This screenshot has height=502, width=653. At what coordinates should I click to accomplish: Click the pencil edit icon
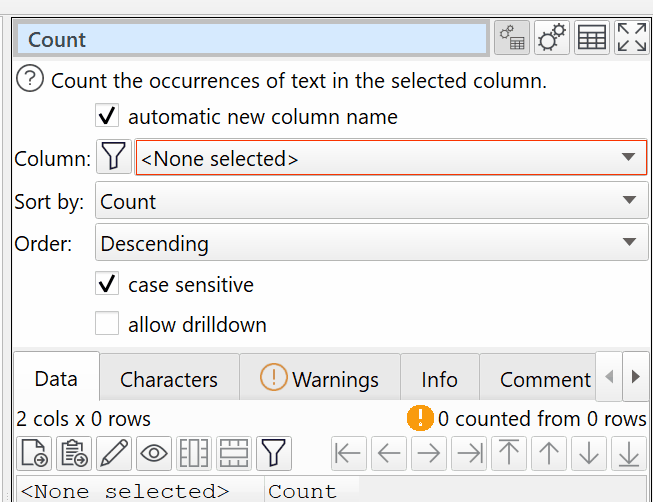(115, 453)
